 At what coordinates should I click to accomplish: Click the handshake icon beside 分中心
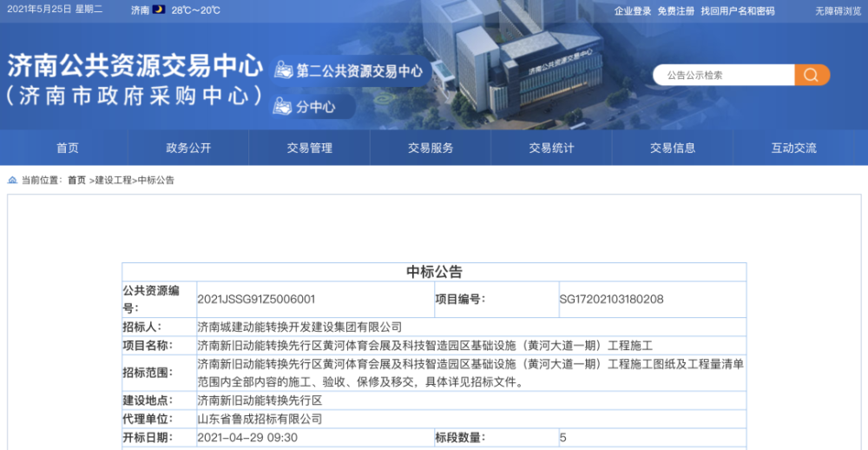tap(284, 106)
